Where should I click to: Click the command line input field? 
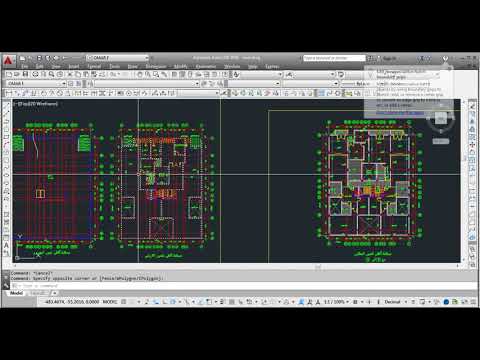243,286
